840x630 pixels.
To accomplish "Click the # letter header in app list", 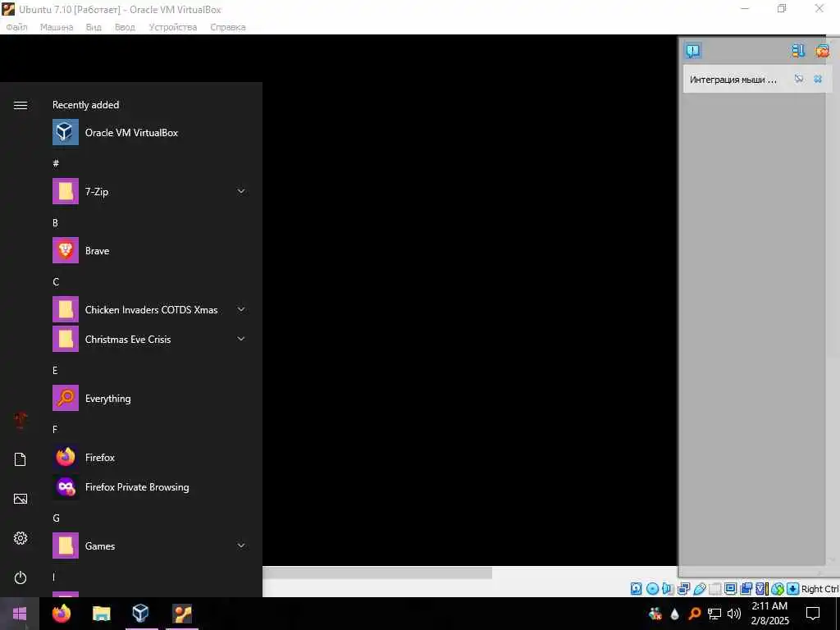I will coord(56,163).
